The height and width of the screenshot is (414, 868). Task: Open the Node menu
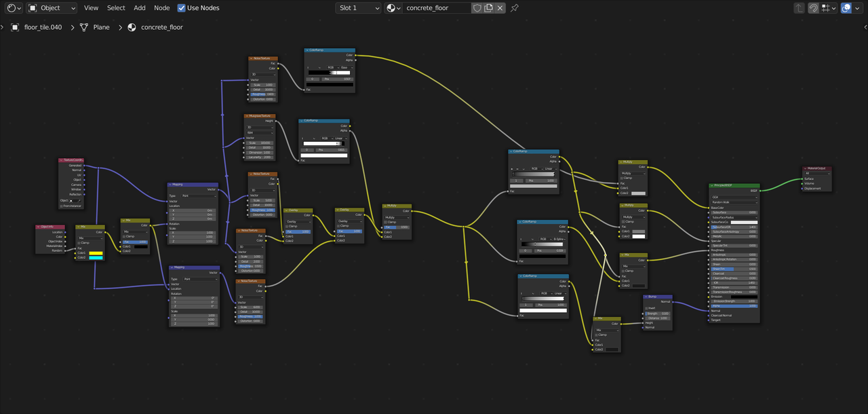[x=162, y=8]
